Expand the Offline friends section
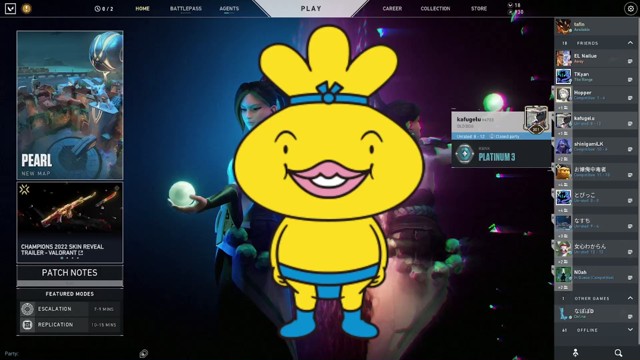 tap(630, 330)
